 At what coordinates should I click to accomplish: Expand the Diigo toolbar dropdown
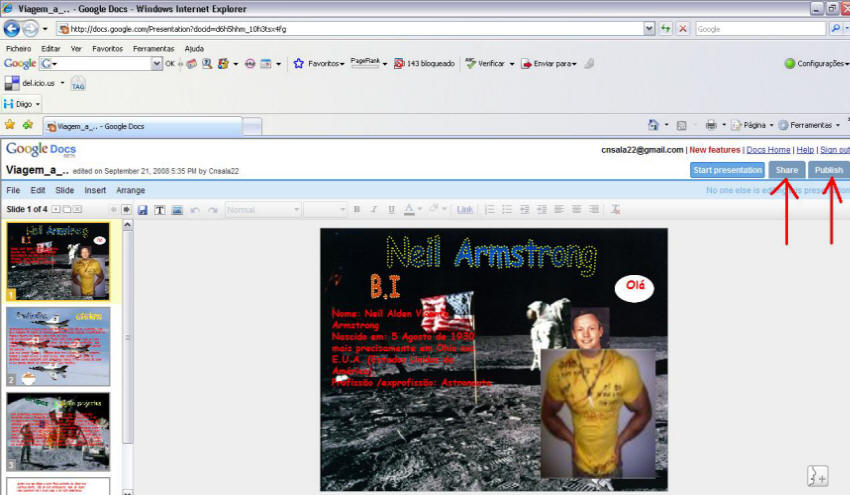(37, 104)
